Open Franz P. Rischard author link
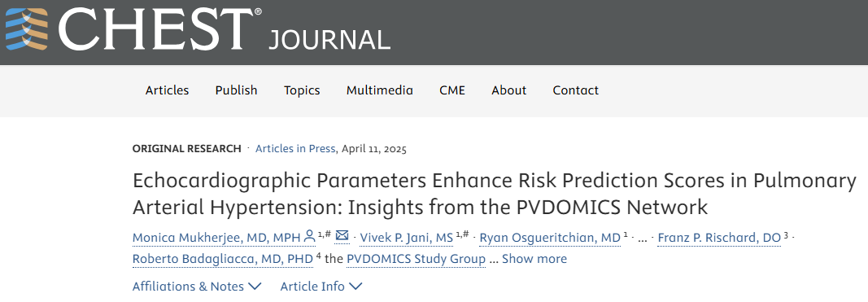868x302 pixels. [719, 238]
